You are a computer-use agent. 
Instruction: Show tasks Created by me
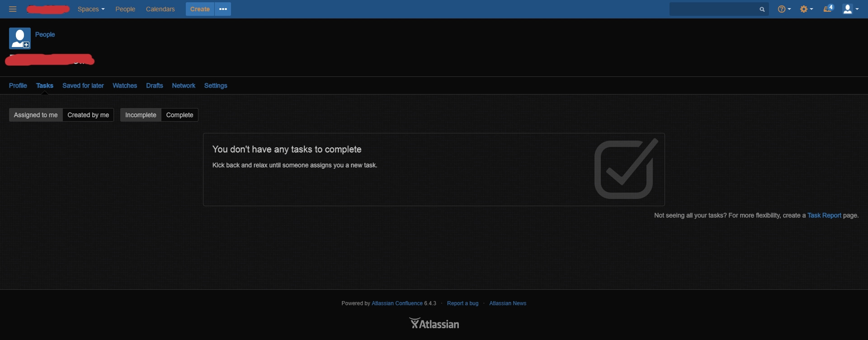point(88,115)
